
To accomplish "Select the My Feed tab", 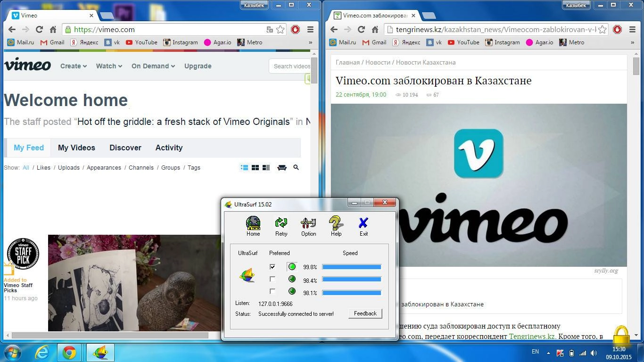I will [x=29, y=148].
